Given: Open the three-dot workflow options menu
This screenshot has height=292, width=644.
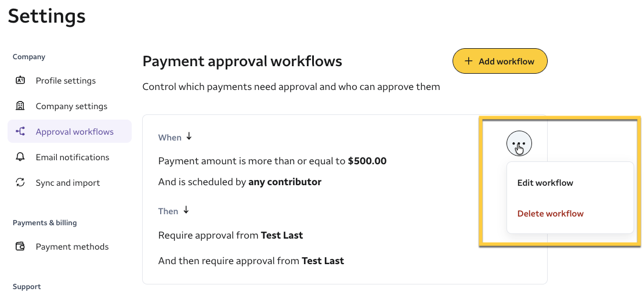Looking at the screenshot, I should coord(519,144).
